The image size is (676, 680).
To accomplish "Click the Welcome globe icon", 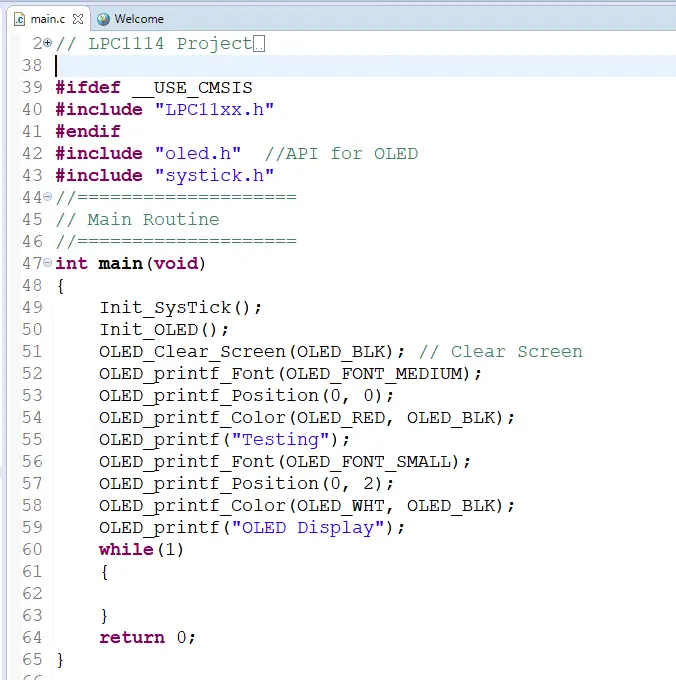I will point(103,19).
